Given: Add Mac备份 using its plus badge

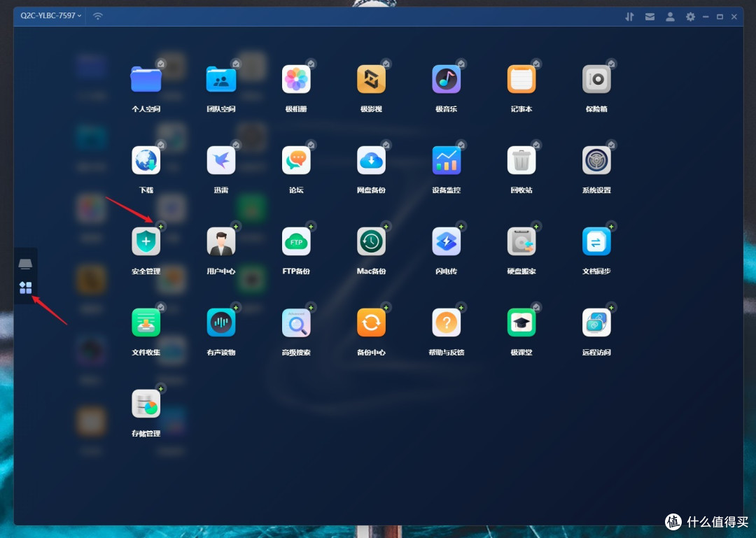Looking at the screenshot, I should tap(386, 227).
